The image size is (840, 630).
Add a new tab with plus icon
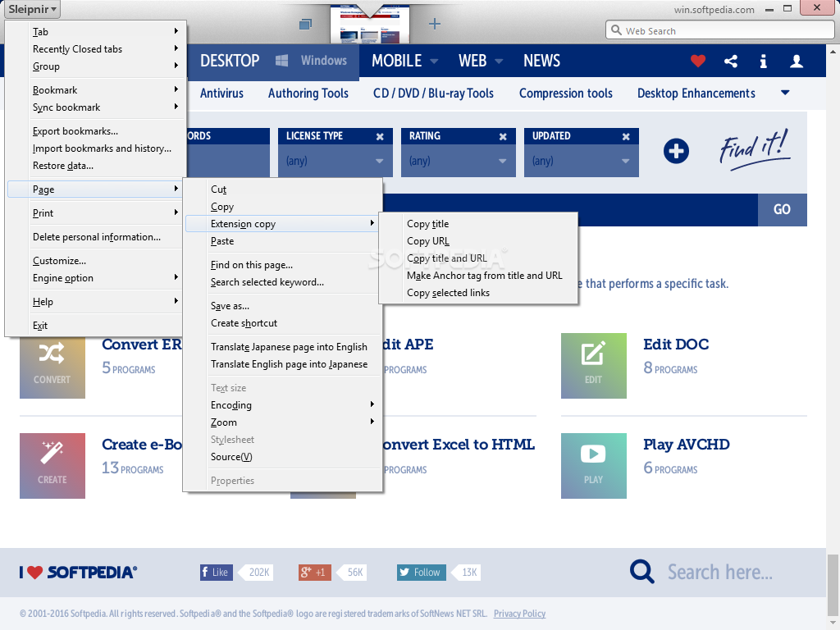coord(435,24)
